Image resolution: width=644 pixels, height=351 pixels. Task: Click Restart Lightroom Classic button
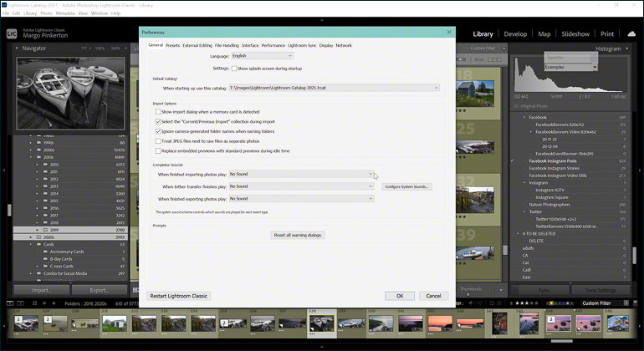[178, 296]
